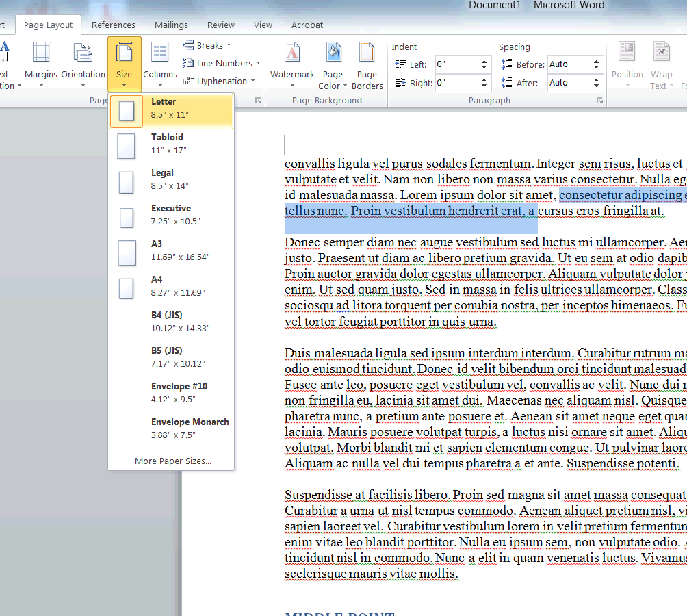Choose B5 (JIS) paper size
Screen dimensions: 687x616
pos(171,357)
